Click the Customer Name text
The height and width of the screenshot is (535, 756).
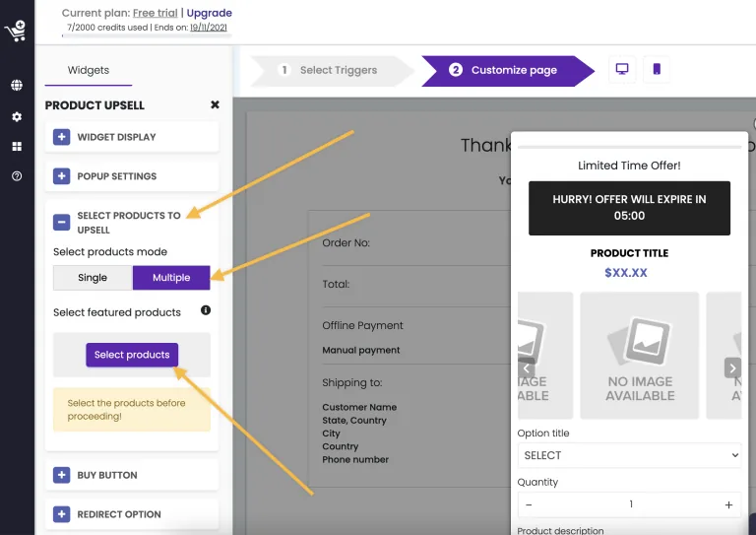pos(359,407)
